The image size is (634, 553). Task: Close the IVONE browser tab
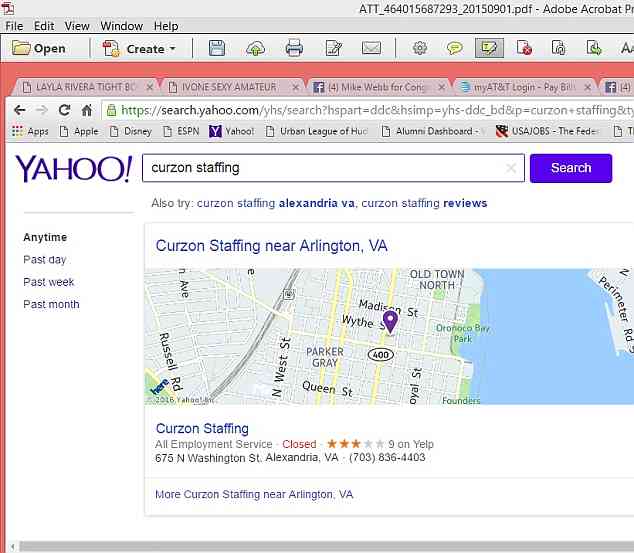[x=296, y=87]
